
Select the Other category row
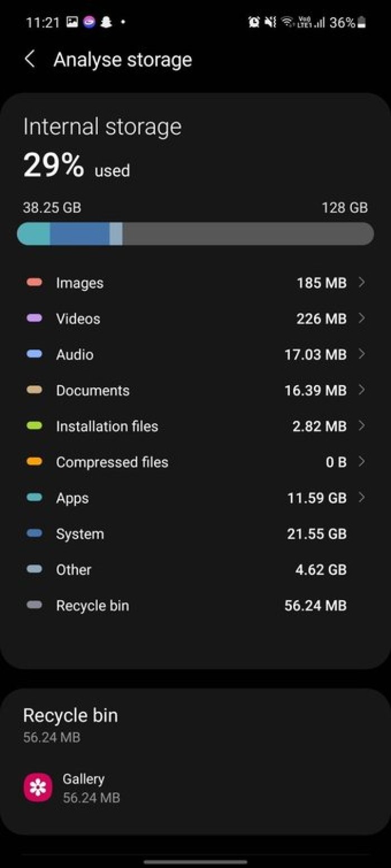195,569
